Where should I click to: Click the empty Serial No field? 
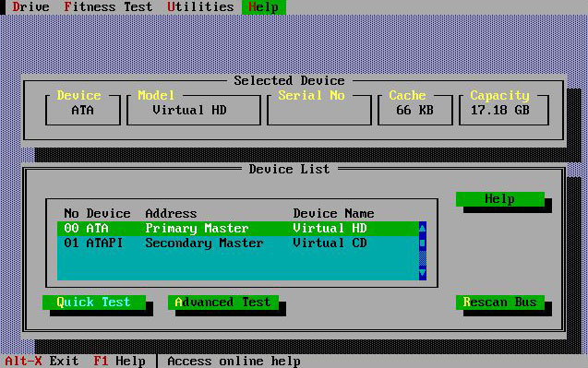click(319, 111)
